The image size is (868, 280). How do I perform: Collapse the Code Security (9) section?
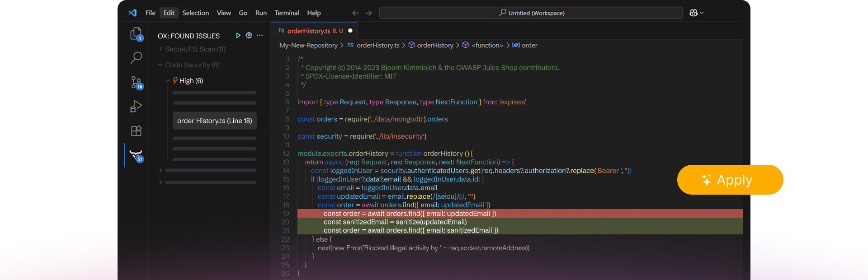tap(192, 65)
